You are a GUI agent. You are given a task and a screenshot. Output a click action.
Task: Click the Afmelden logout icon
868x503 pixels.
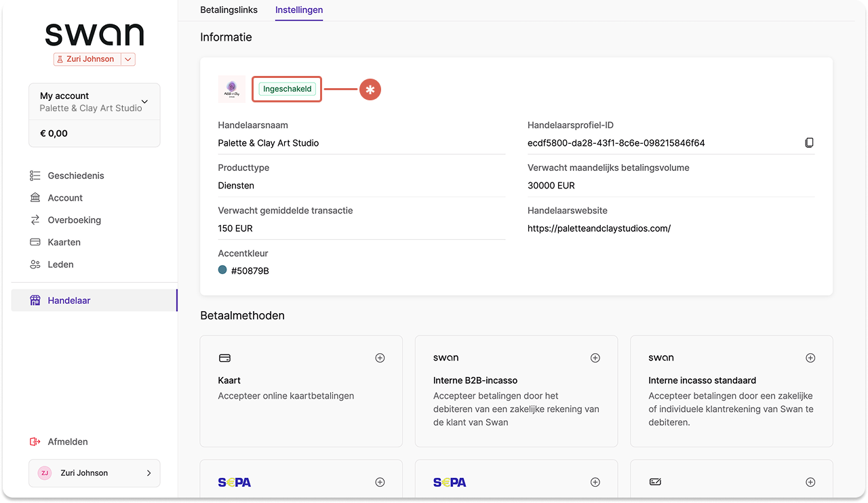tap(35, 442)
